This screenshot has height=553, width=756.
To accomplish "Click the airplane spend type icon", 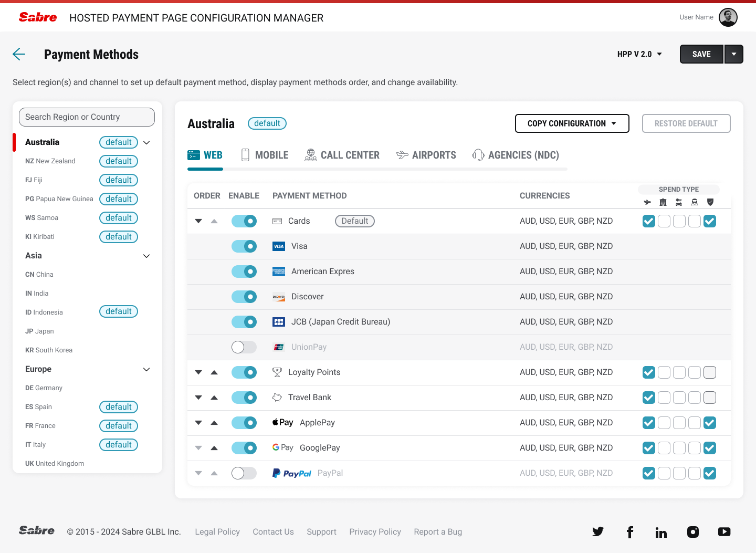I will 647,202.
